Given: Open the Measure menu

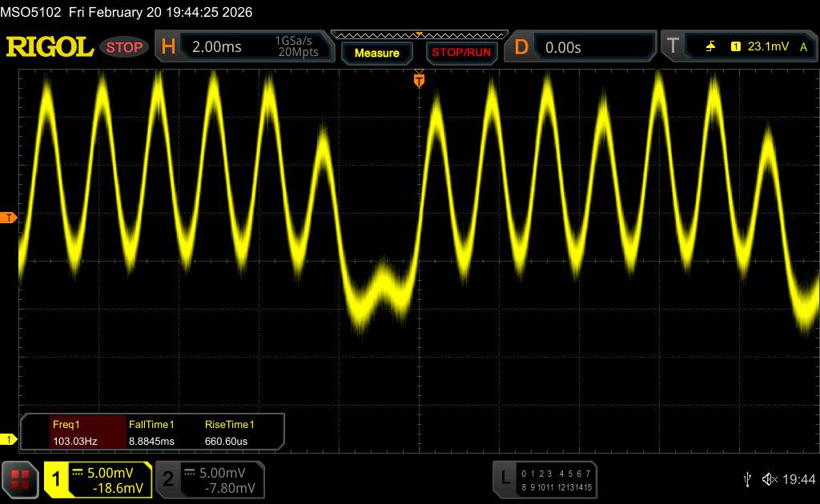Looking at the screenshot, I should 376,53.
